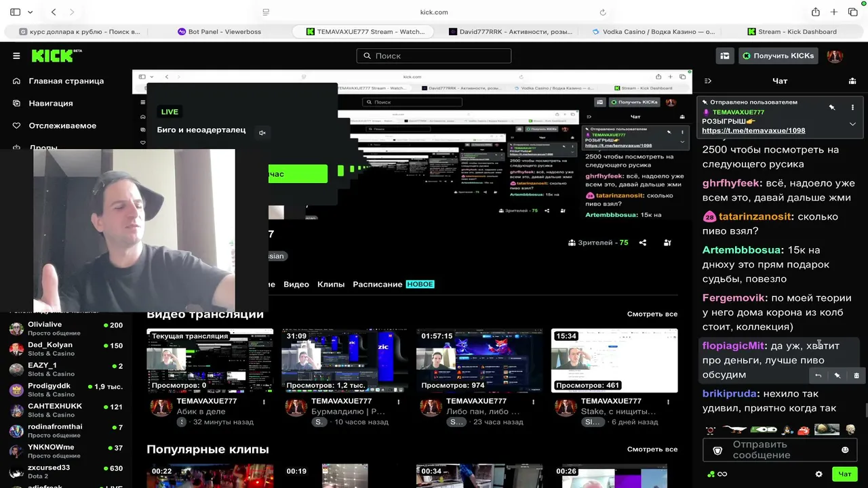Click Смотреть все for Видео трансляции
Viewport: 868px width, 488px height.
(652, 314)
